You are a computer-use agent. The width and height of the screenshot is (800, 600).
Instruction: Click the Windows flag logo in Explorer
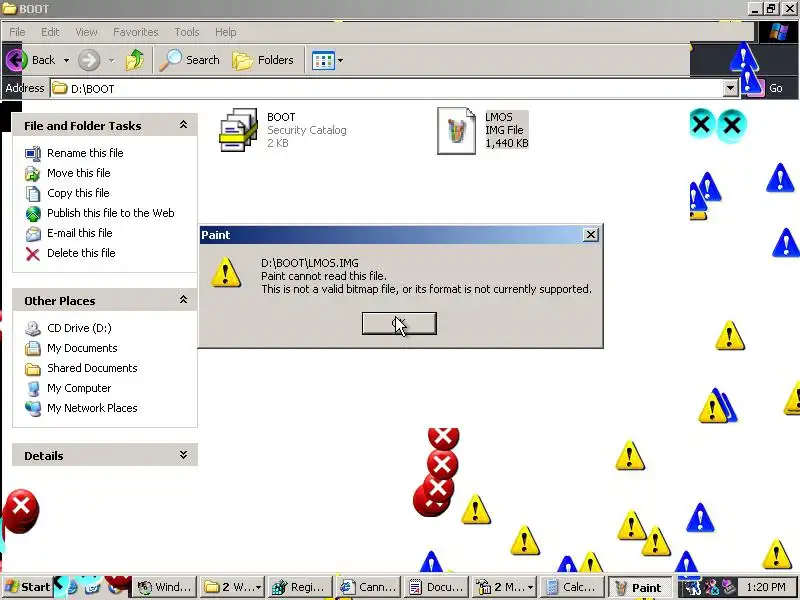pyautogui.click(x=779, y=32)
